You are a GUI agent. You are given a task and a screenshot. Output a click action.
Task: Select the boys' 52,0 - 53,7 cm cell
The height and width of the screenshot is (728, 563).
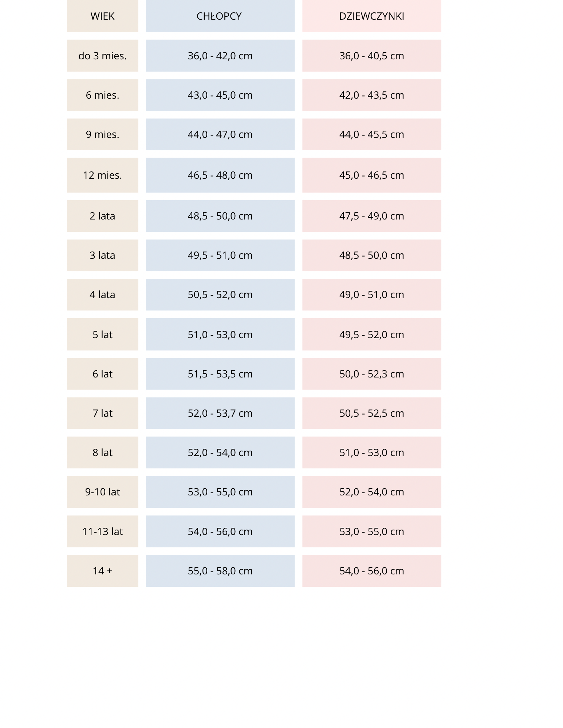click(220, 413)
